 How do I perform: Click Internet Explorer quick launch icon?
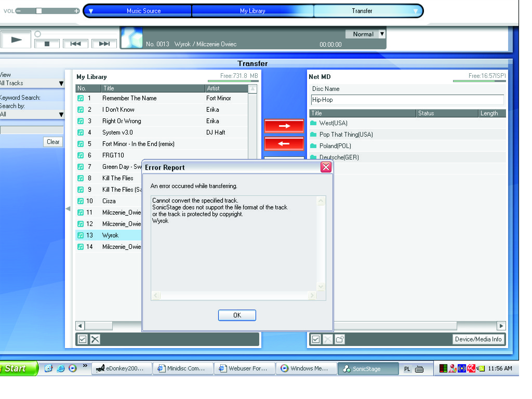61,368
